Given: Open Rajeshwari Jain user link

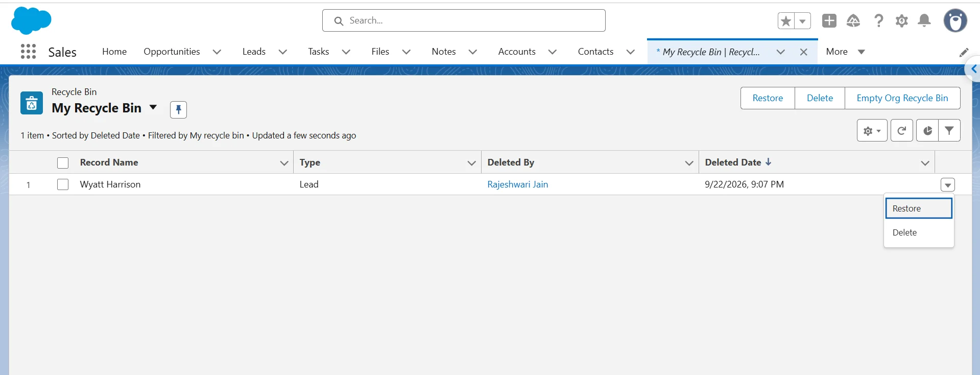Looking at the screenshot, I should click(518, 184).
